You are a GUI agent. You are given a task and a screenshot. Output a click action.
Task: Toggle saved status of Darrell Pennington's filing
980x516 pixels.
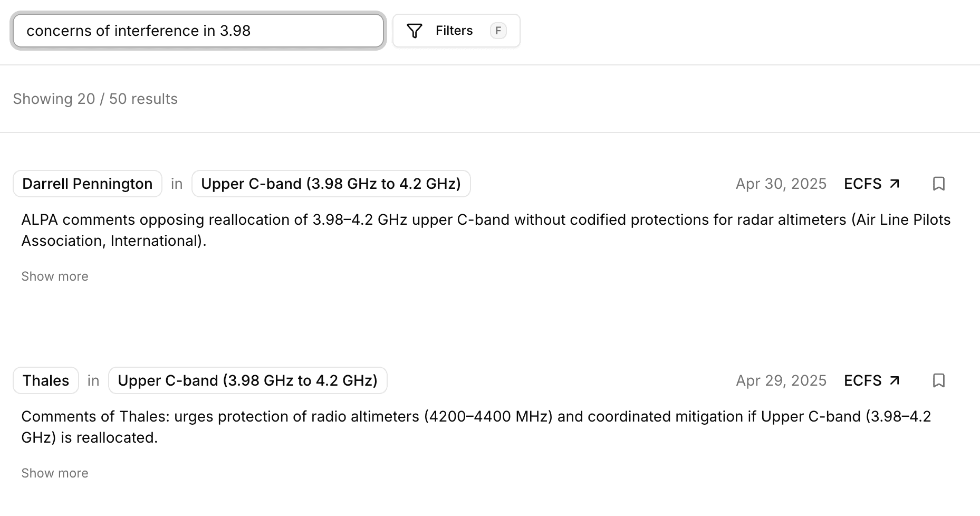point(939,184)
